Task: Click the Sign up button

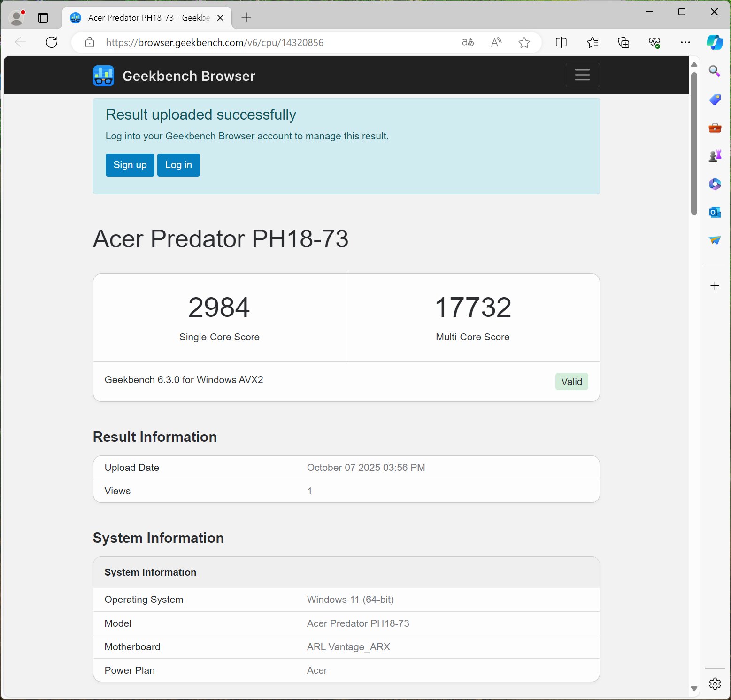Action: click(130, 165)
